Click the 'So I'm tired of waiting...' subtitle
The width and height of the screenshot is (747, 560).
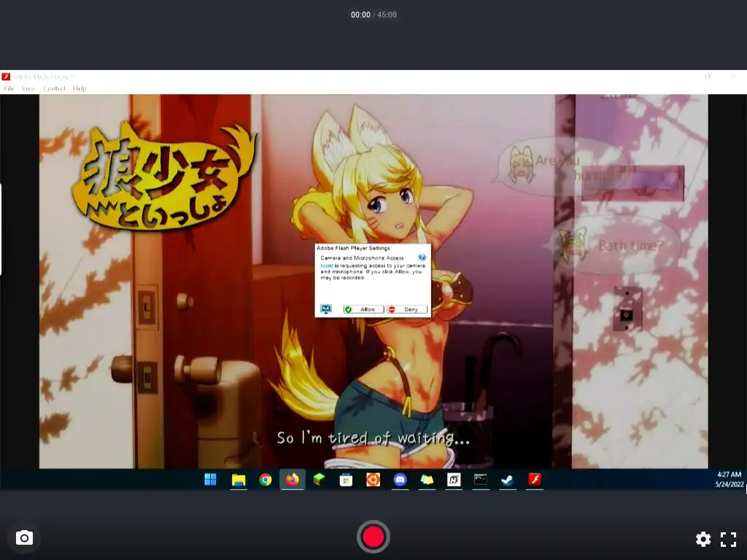tap(373, 437)
